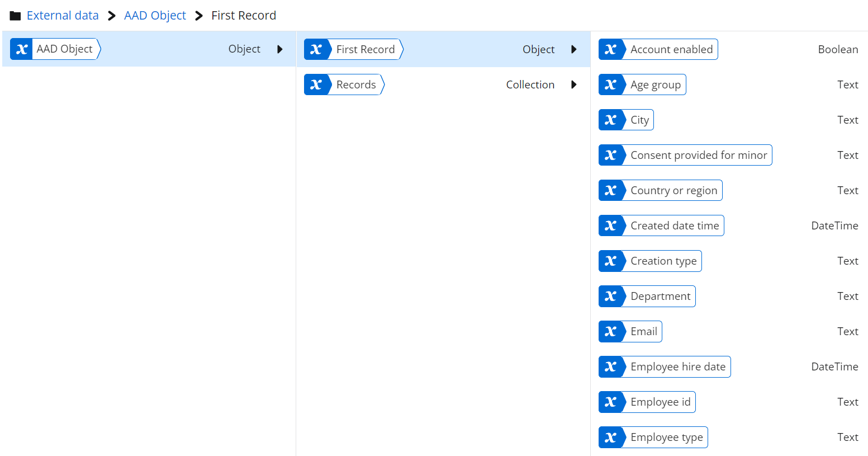
Task: Click DateTime type of Created date time
Action: pos(834,225)
